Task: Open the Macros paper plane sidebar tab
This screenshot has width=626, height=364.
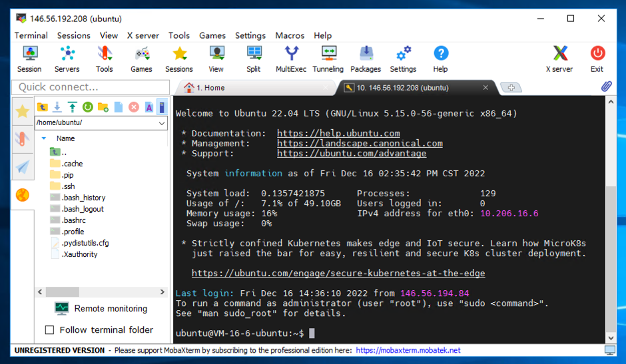Action: 23,167
